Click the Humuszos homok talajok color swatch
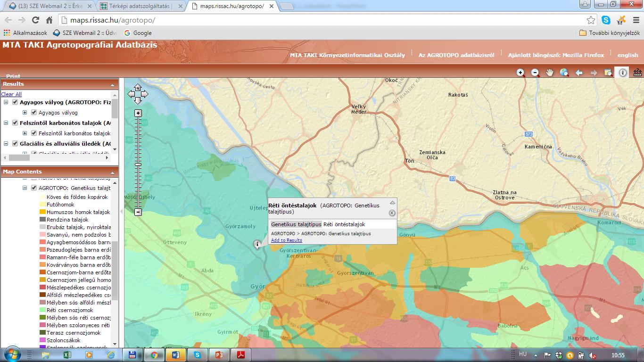This screenshot has height=362, width=644. coord(42,212)
